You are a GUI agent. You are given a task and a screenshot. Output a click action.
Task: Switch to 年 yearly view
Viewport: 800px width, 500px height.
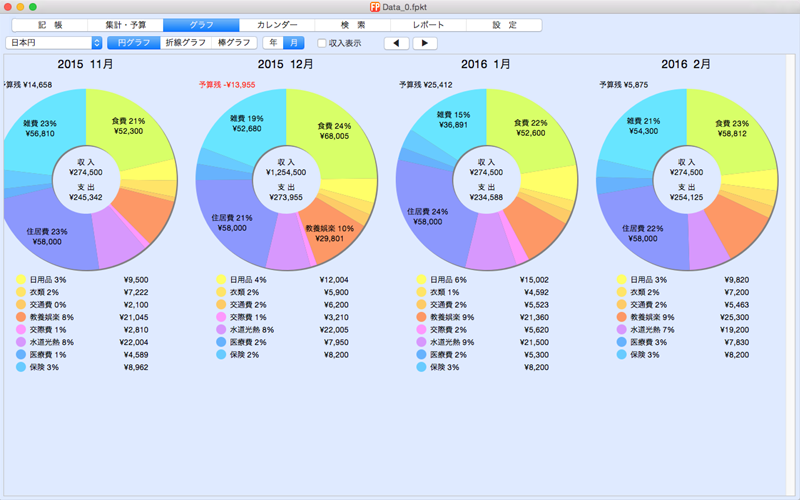click(x=272, y=43)
